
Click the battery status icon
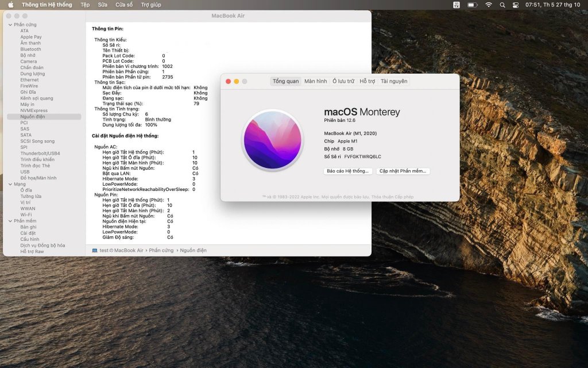point(472,5)
